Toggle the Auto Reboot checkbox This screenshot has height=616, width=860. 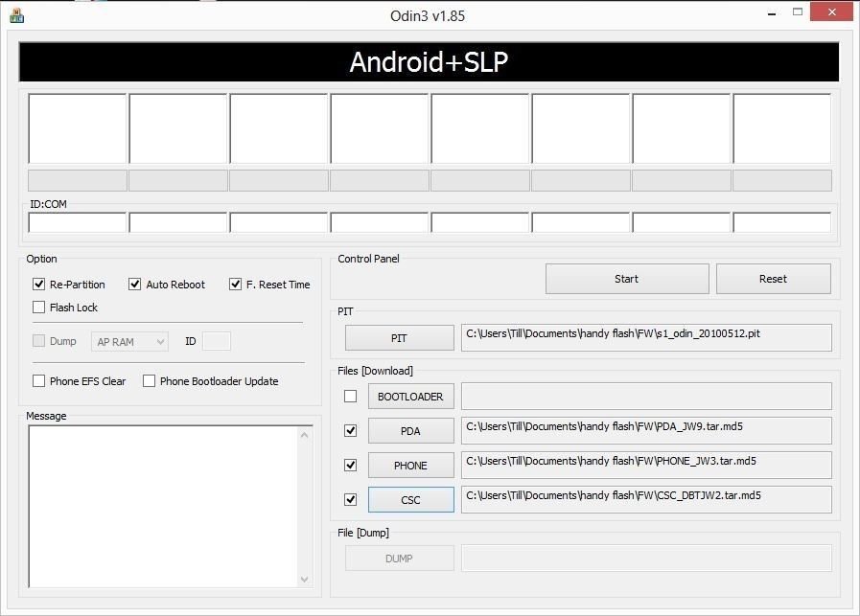click(134, 284)
